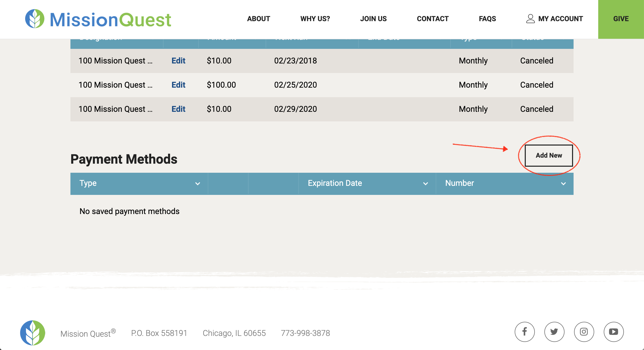Edit the gift dated 02/23/2018
The height and width of the screenshot is (350, 644).
pos(178,61)
